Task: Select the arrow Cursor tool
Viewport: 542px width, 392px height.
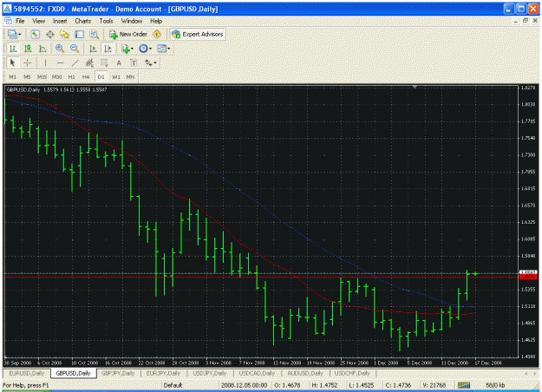Action: pyautogui.click(x=13, y=63)
